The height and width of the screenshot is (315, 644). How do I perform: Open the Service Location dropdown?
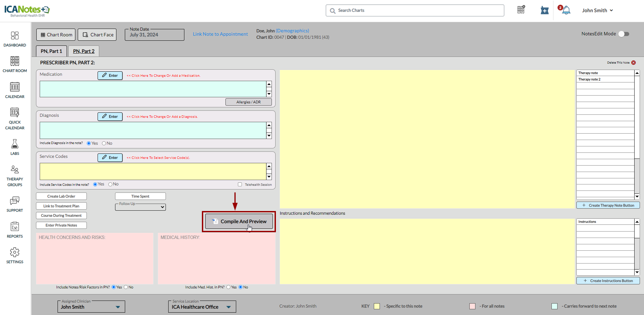tap(202, 307)
